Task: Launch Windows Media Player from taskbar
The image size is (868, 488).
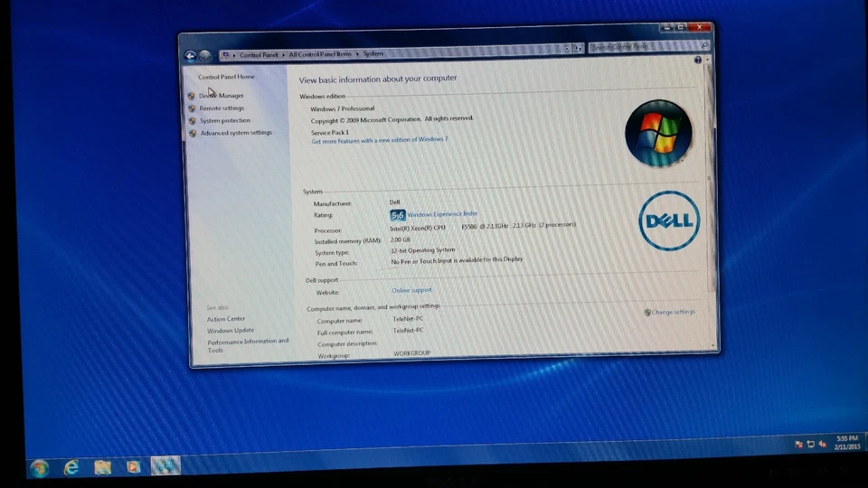Action: [x=133, y=467]
